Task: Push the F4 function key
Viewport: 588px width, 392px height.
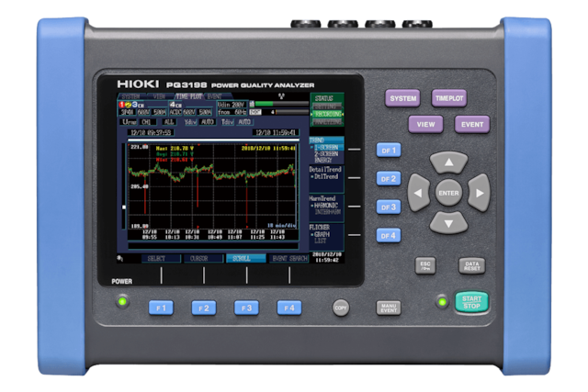Action: click(x=289, y=308)
